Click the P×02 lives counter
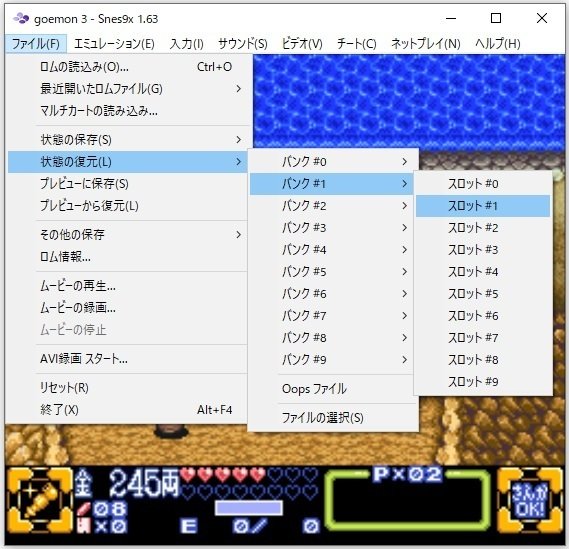 408,474
